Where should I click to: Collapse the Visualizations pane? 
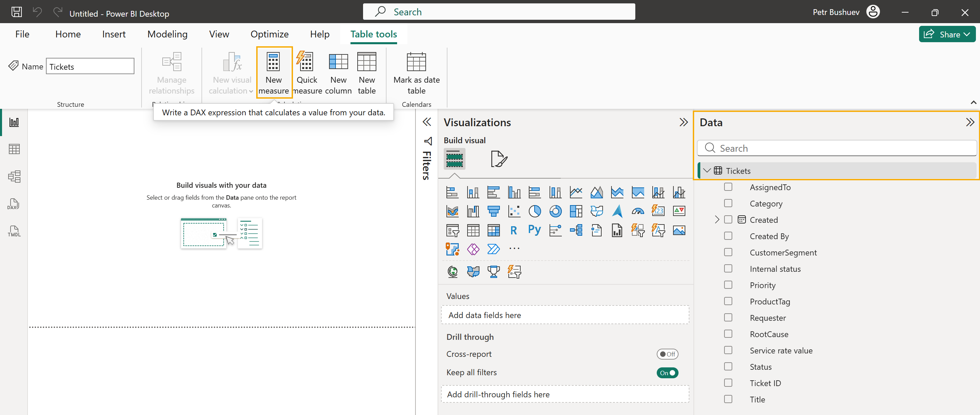pos(683,122)
